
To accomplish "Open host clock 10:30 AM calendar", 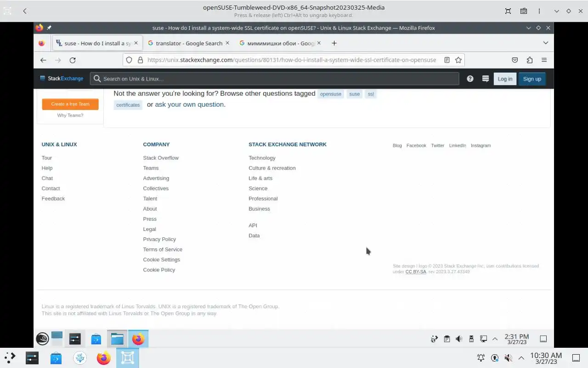I will click(546, 358).
